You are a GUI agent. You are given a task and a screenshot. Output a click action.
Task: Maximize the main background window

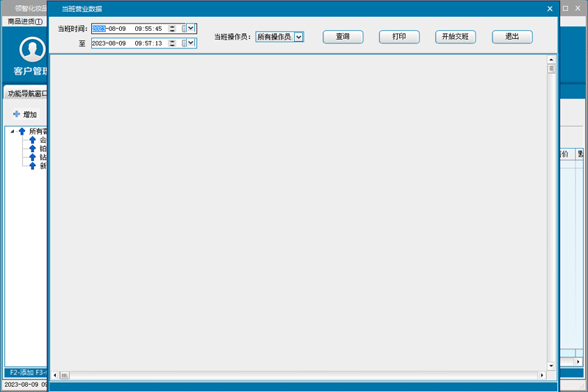point(565,8)
